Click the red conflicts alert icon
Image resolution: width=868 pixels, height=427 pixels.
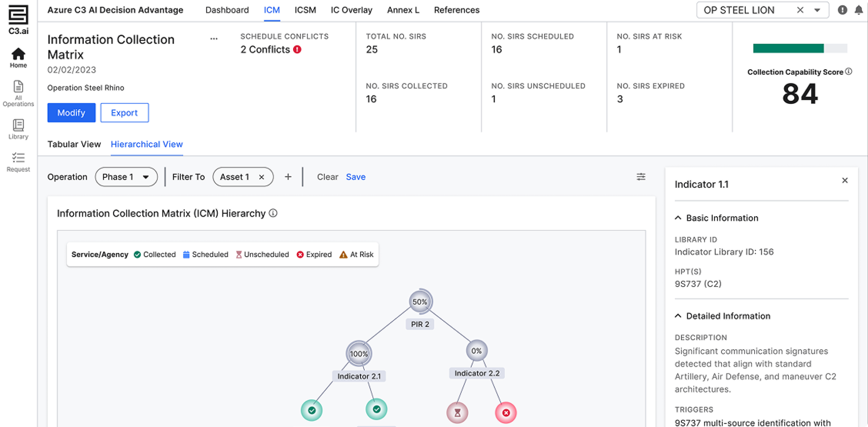pyautogui.click(x=297, y=49)
